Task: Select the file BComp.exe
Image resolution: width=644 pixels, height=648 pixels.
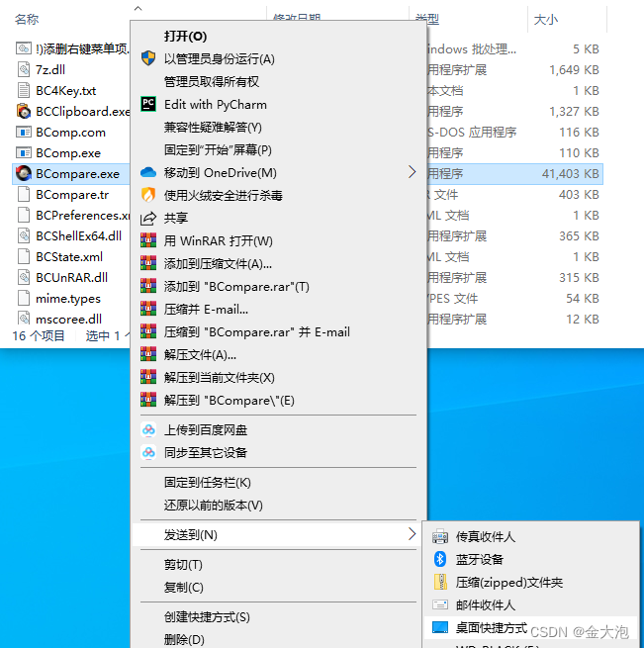Action: (68, 153)
